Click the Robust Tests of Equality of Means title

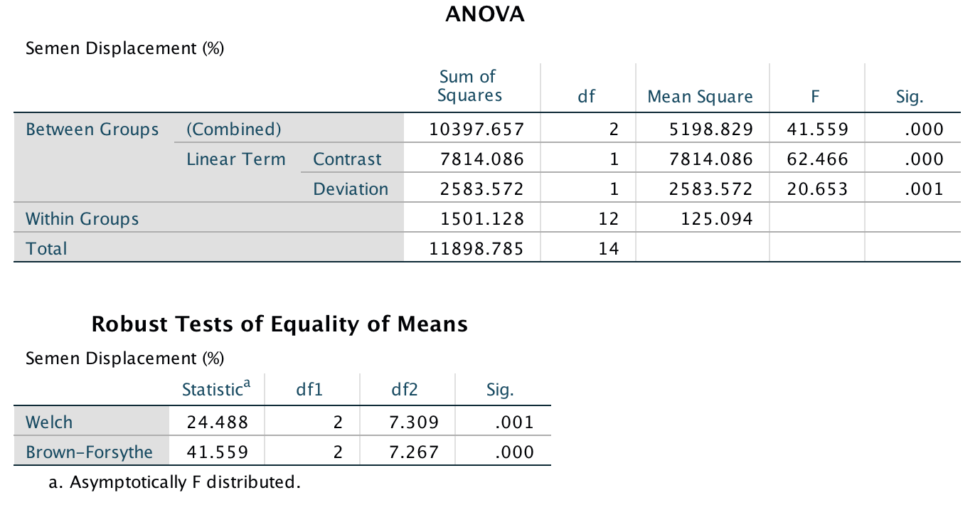[279, 324]
